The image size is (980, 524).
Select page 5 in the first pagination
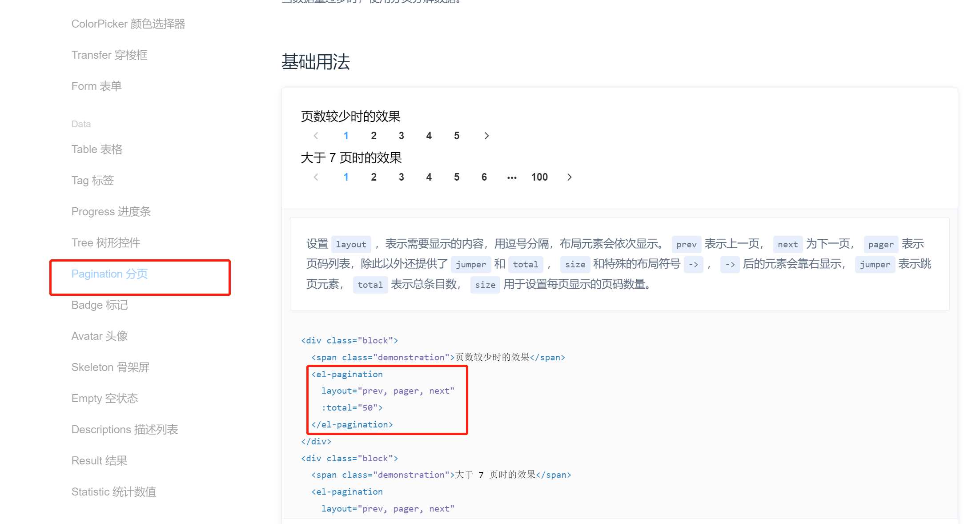457,136
